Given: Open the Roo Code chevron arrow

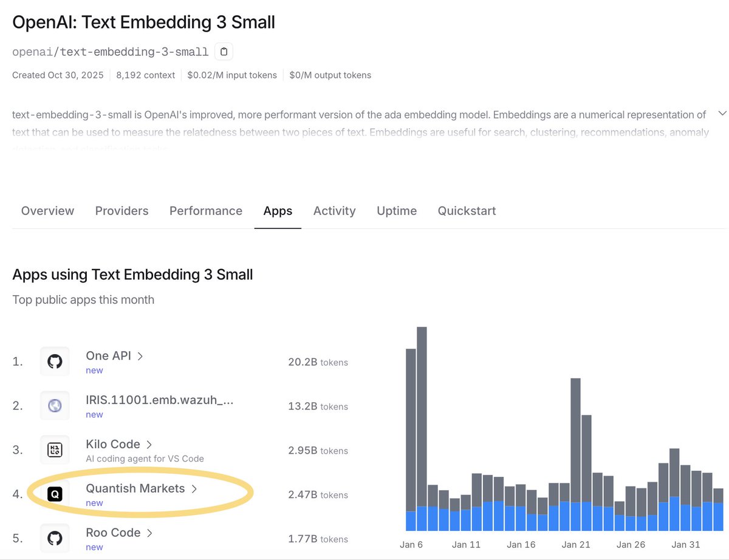Looking at the screenshot, I should coord(149,533).
